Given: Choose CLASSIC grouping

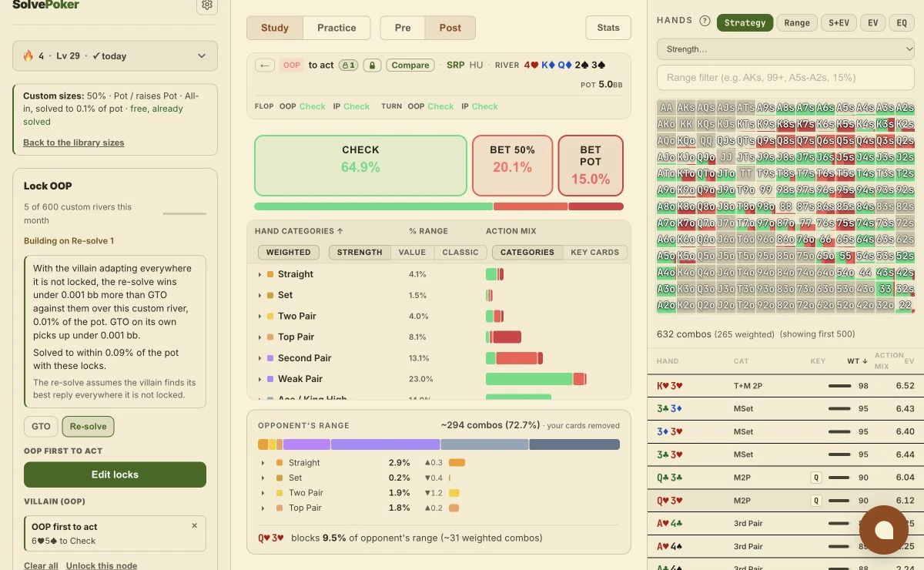Looking at the screenshot, I should pos(460,252).
